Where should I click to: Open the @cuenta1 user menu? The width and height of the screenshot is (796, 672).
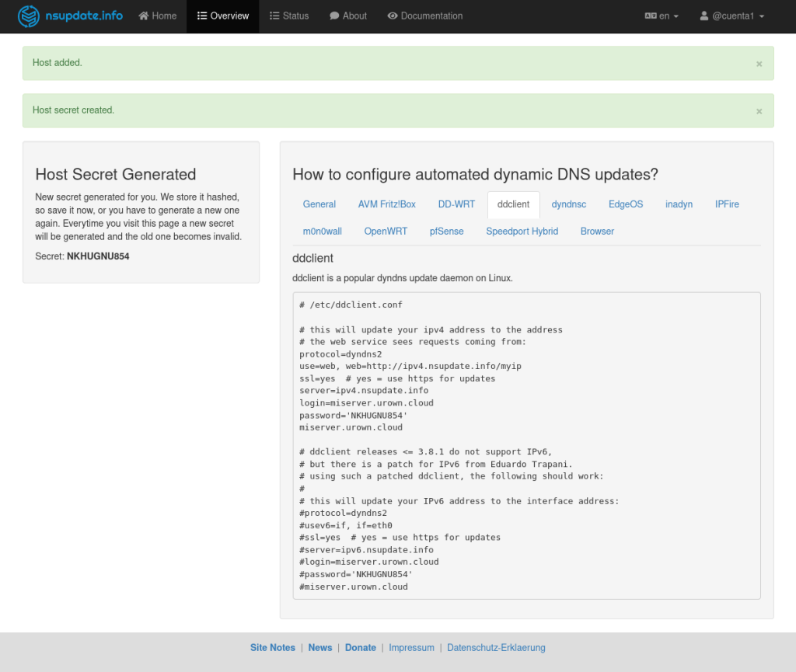click(731, 16)
